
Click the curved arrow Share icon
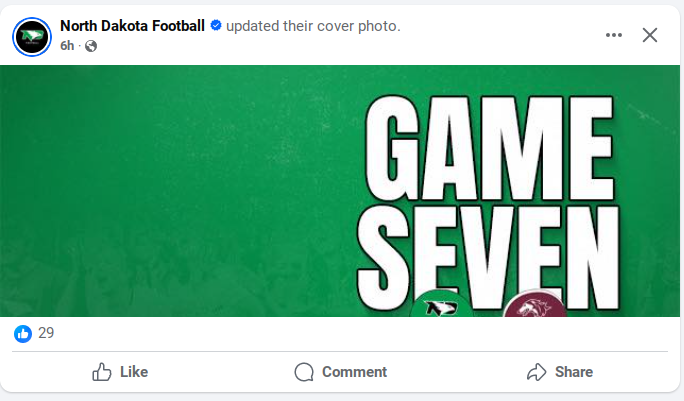(x=536, y=372)
